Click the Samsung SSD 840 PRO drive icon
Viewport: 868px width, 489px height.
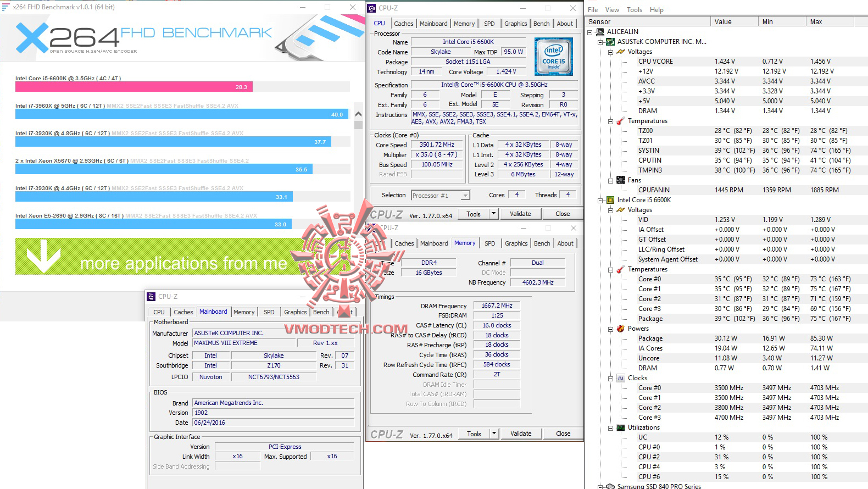(x=610, y=486)
